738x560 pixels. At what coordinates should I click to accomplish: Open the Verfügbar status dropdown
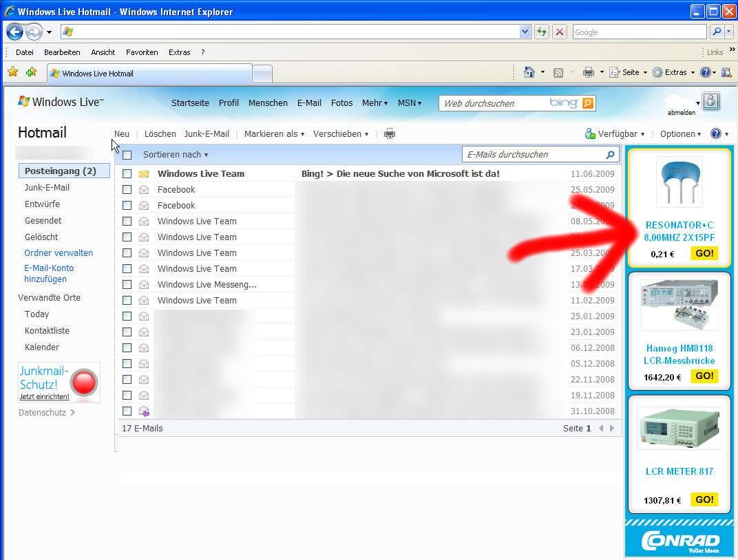[615, 134]
